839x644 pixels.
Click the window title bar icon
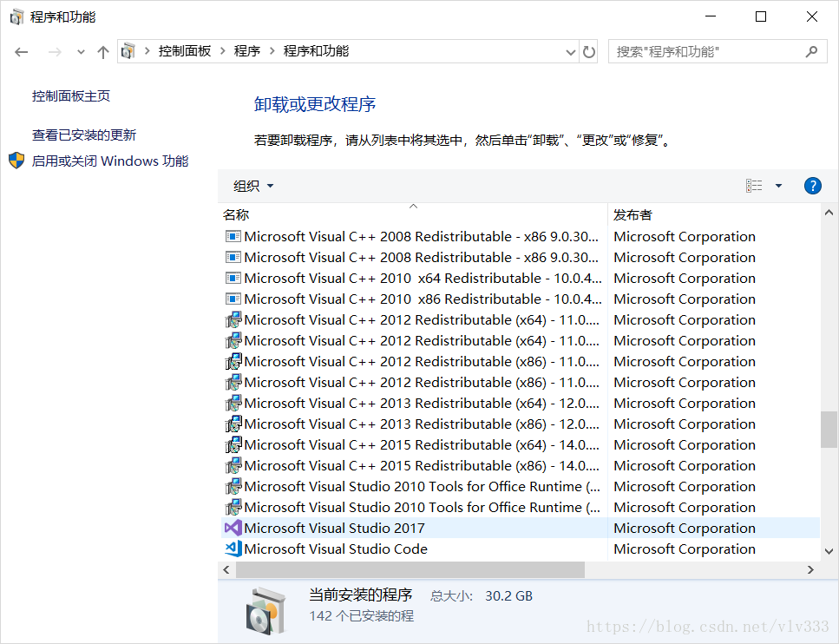point(16,17)
